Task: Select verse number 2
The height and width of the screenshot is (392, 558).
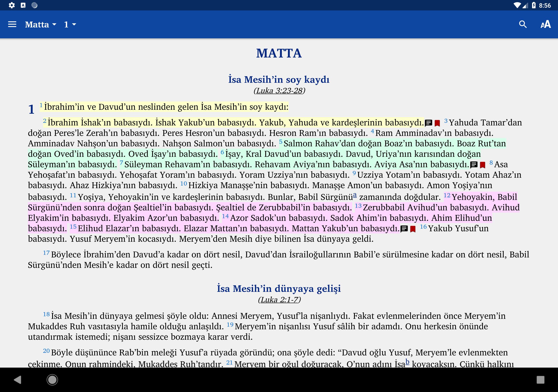Action: click(x=44, y=121)
